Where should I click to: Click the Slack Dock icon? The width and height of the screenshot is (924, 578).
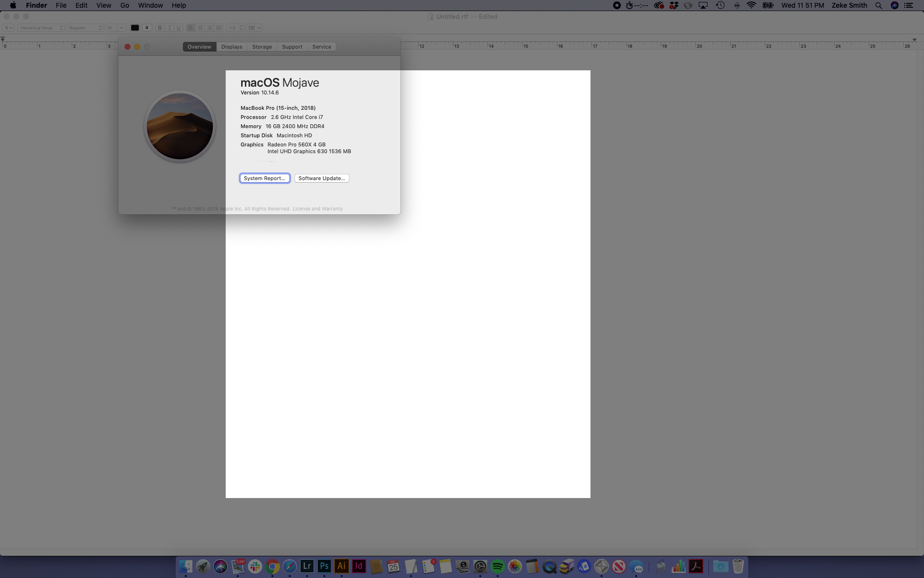pos(255,566)
